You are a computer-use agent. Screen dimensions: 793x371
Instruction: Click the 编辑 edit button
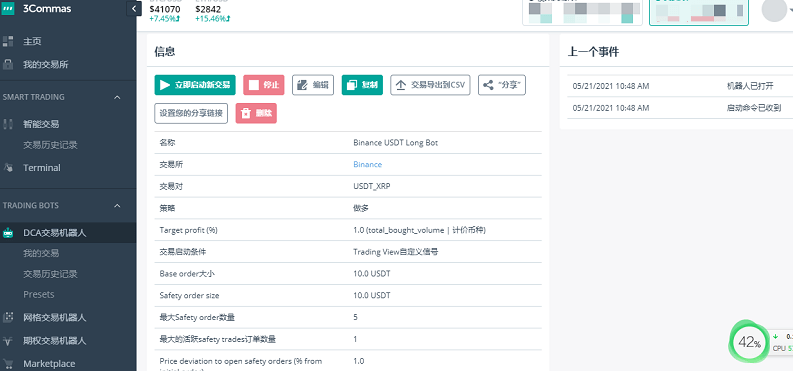[x=313, y=85]
